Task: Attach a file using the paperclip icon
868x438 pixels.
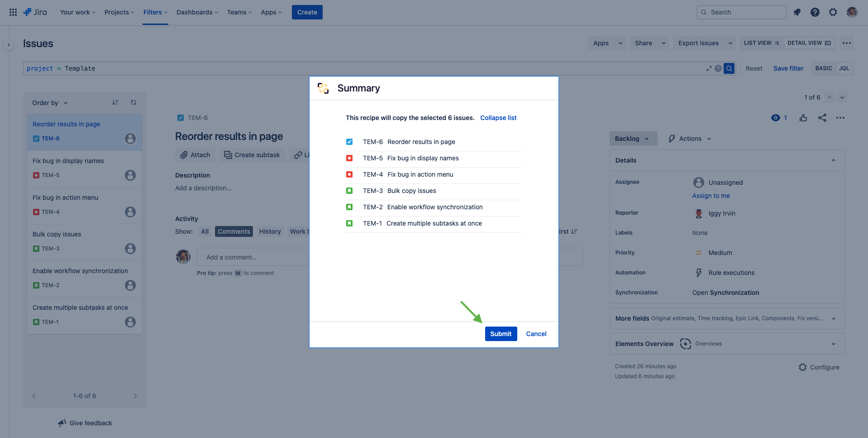Action: (184, 154)
